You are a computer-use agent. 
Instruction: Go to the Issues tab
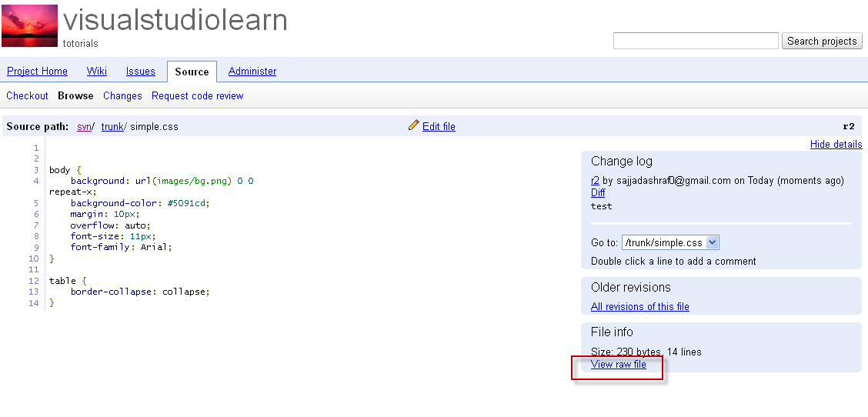[x=141, y=72]
